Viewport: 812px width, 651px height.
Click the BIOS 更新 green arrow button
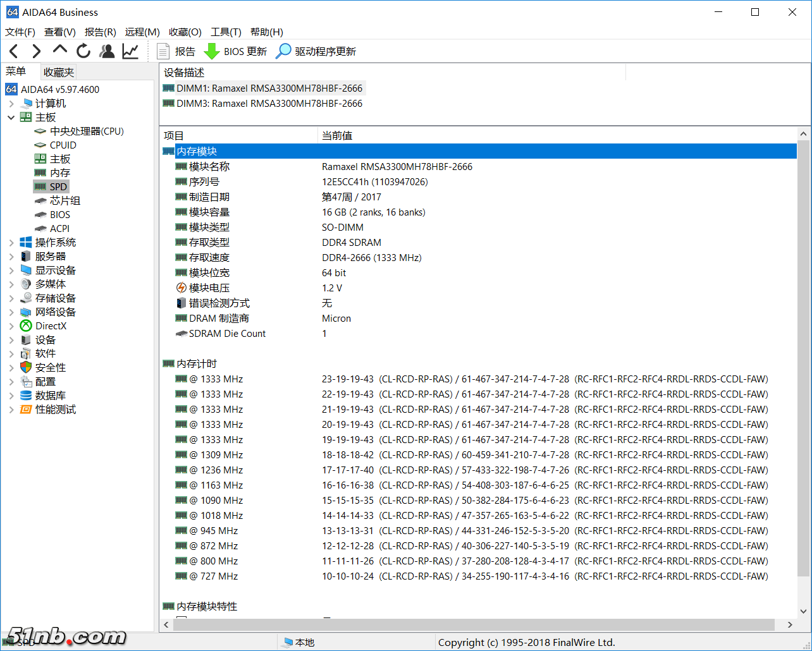(235, 51)
